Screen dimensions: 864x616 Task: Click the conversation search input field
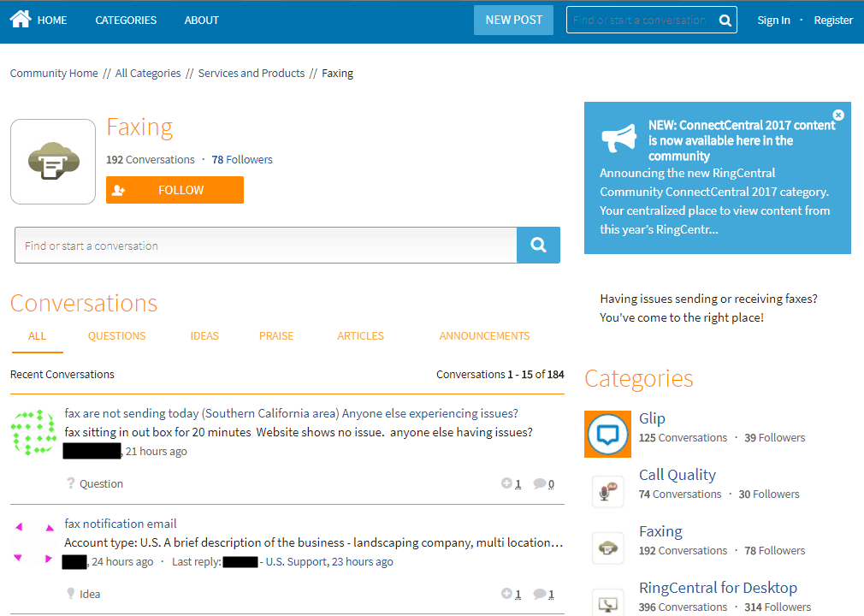click(x=257, y=245)
